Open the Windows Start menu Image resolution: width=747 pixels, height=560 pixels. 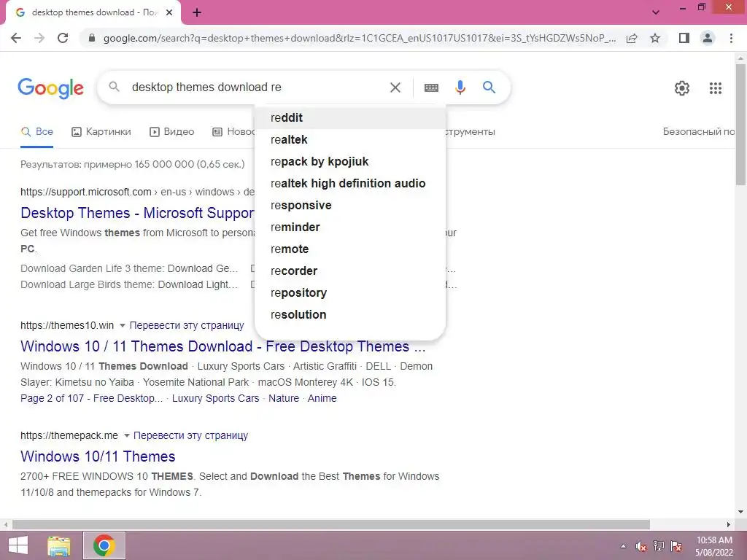pyautogui.click(x=18, y=545)
